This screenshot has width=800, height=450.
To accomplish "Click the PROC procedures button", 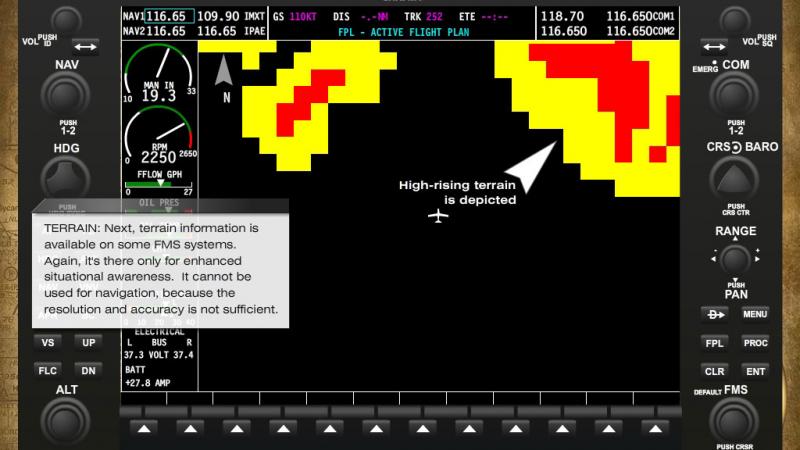I will [755, 343].
